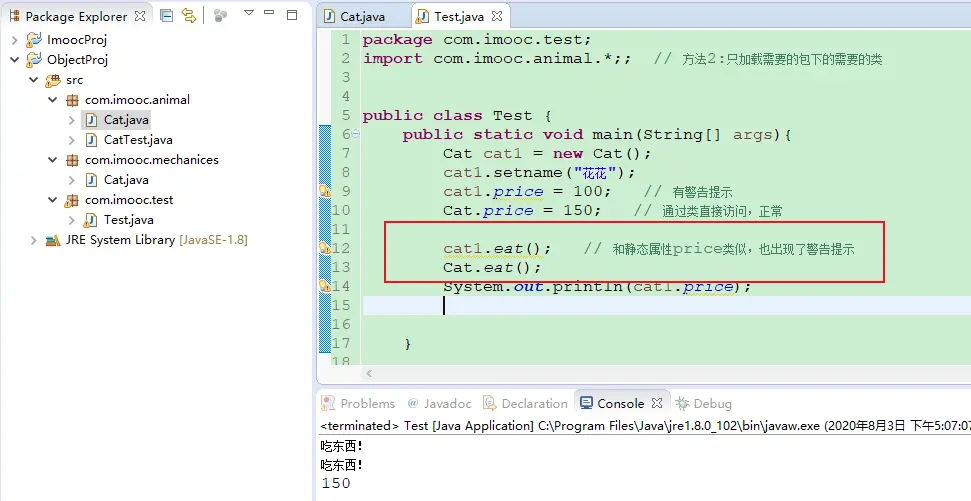Collapse the com.imooc.mechanices package

(52, 160)
